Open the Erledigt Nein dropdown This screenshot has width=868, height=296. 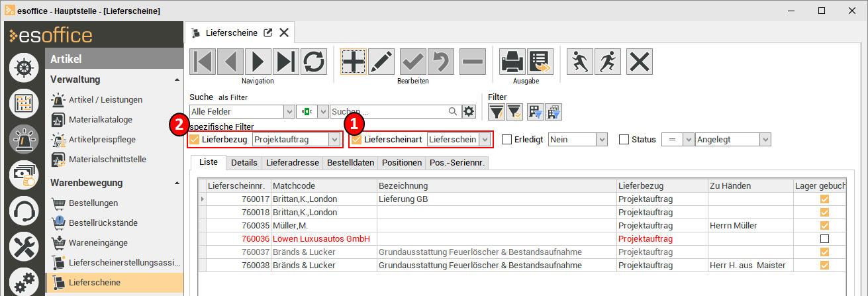pyautogui.click(x=602, y=140)
